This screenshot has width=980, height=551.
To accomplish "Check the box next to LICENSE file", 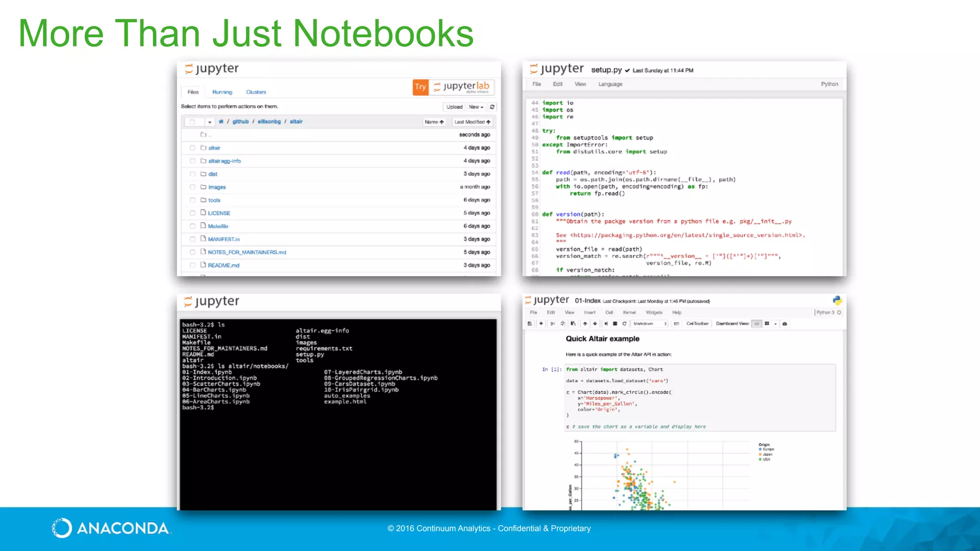I will click(192, 213).
